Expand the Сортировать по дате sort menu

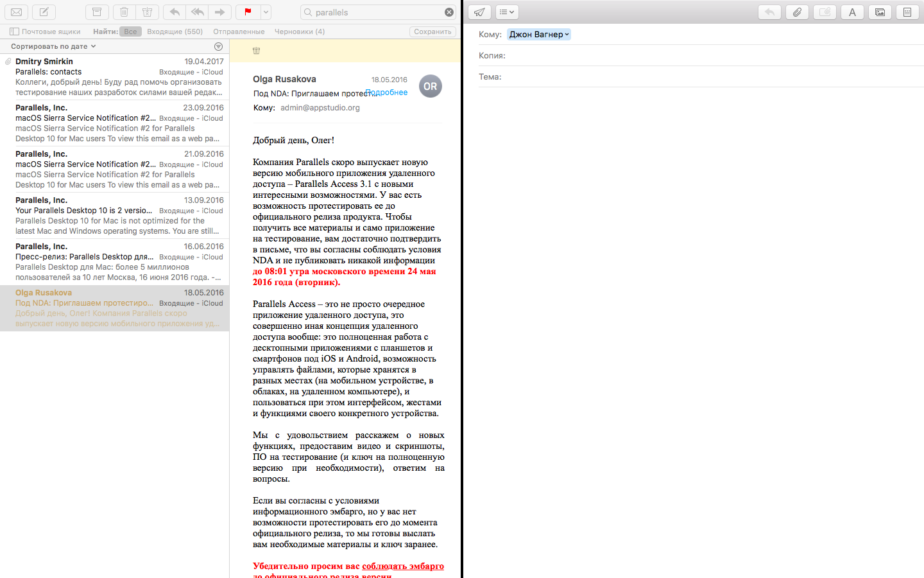(53, 46)
